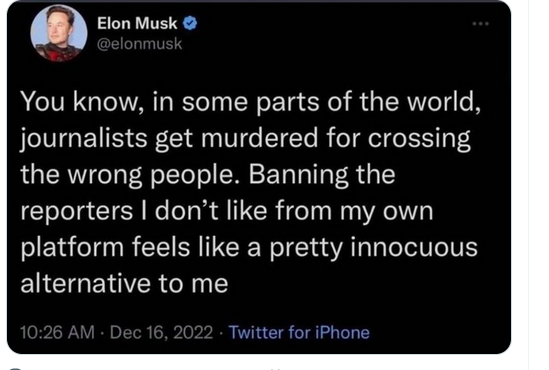549x370 pixels.
Task: Select the word "platform"
Action: point(72,247)
